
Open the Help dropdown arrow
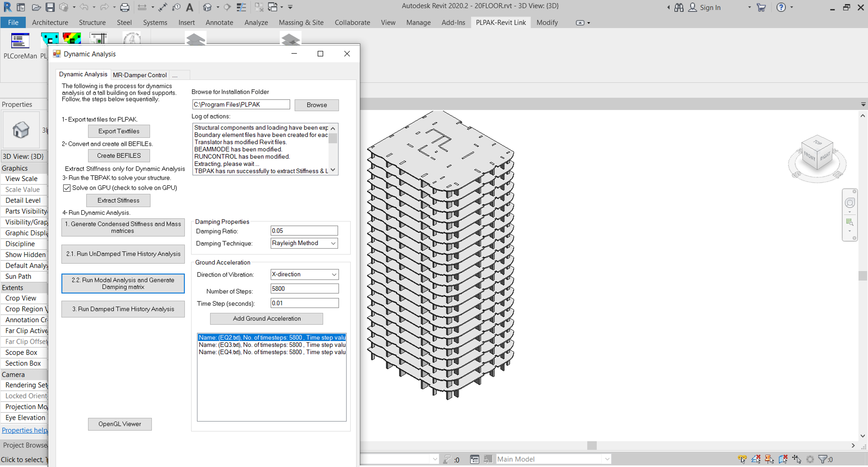click(x=792, y=7)
